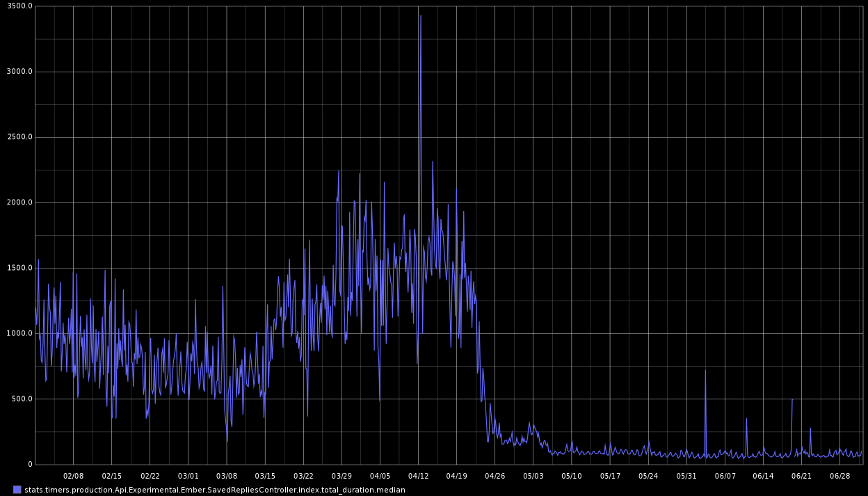Click the blue legend color swatch
The height and width of the screenshot is (496, 868).
(17, 490)
